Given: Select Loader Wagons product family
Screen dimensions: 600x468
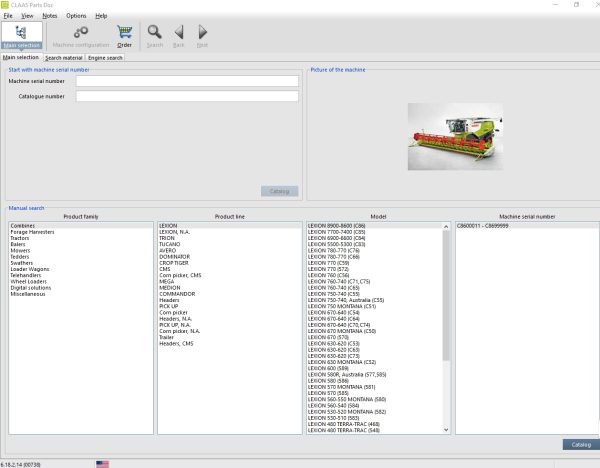Looking at the screenshot, I should click(x=81, y=269).
